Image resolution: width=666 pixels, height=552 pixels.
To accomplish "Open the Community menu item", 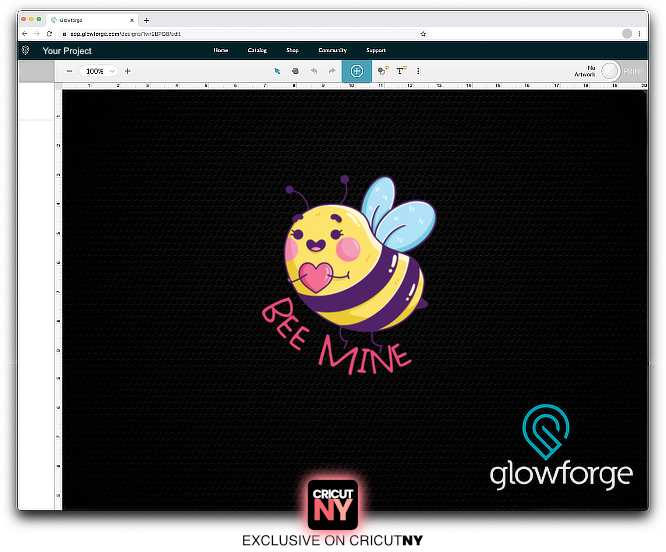I will pos(333,50).
